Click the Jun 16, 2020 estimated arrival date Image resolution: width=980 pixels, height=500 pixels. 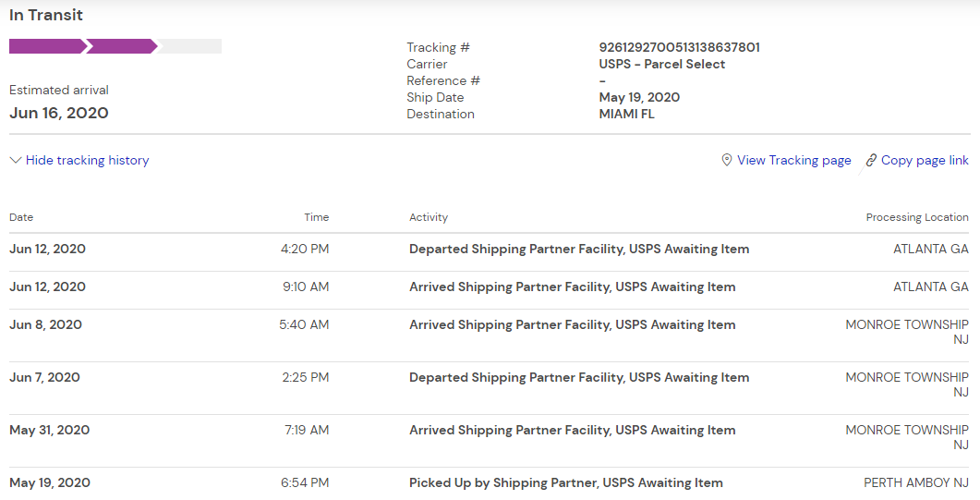point(59,114)
